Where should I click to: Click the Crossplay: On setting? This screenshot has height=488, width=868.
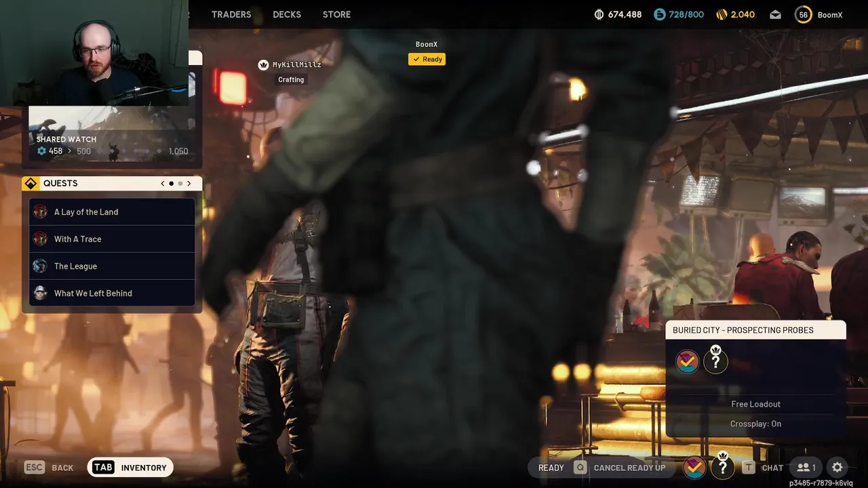pos(756,424)
